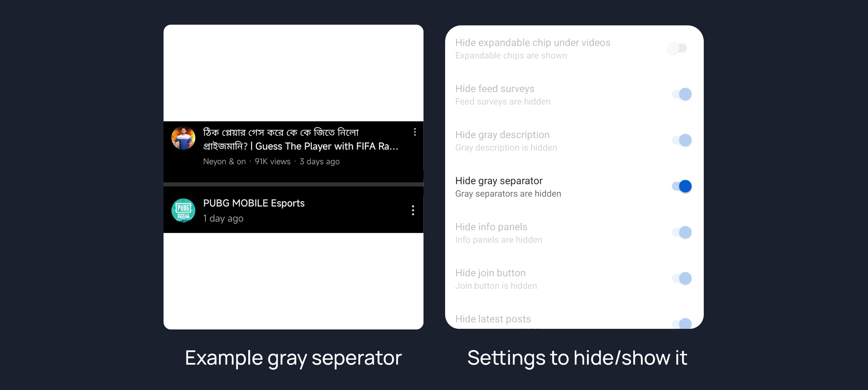Toggle Hide expandable chip under videos switch

click(677, 48)
